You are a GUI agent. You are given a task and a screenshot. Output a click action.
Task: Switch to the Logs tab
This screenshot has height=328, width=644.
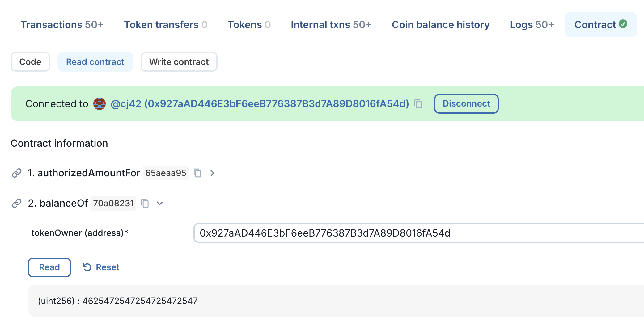pos(532,25)
